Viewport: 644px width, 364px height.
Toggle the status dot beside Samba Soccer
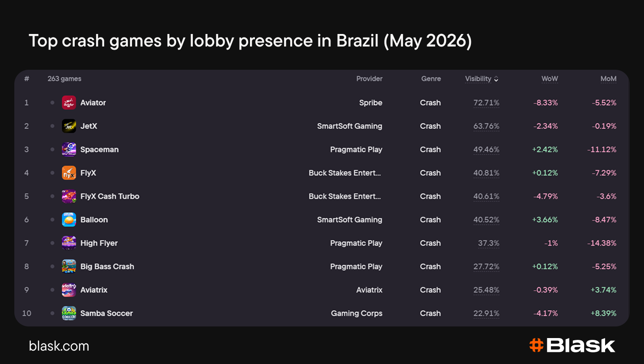pos(52,313)
